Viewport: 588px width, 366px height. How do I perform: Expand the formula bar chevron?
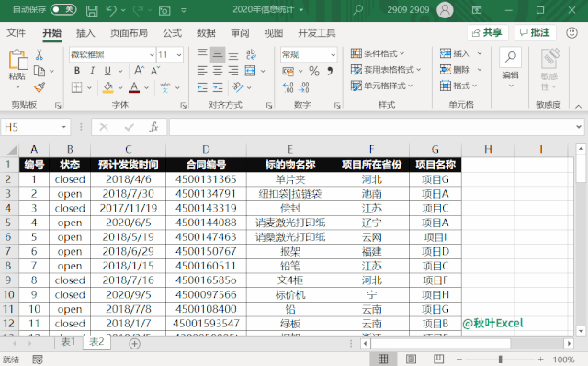pos(579,127)
